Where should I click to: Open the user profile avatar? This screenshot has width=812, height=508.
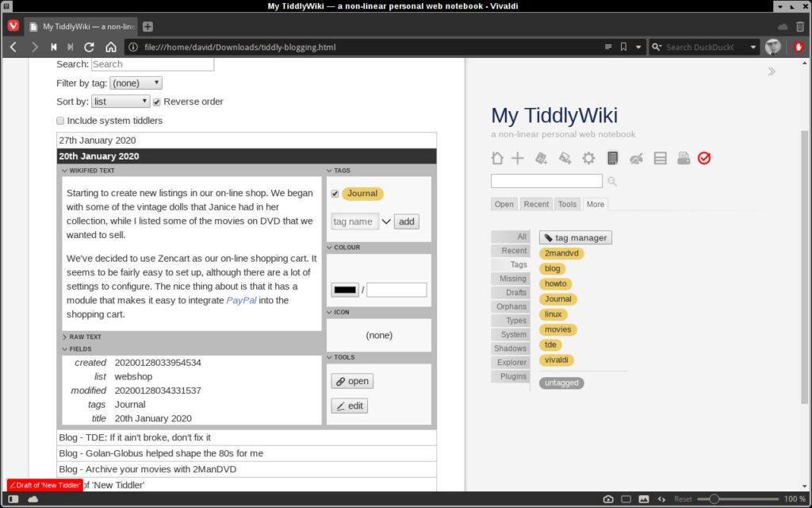(x=772, y=47)
